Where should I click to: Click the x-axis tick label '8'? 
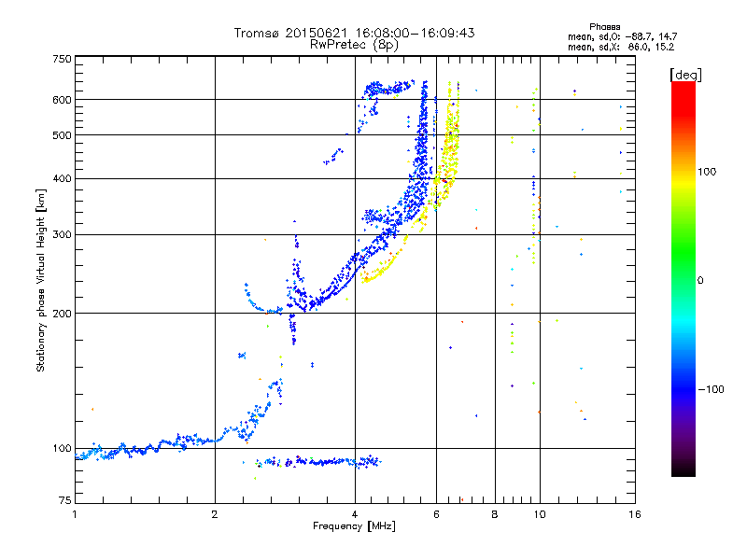[495, 514]
